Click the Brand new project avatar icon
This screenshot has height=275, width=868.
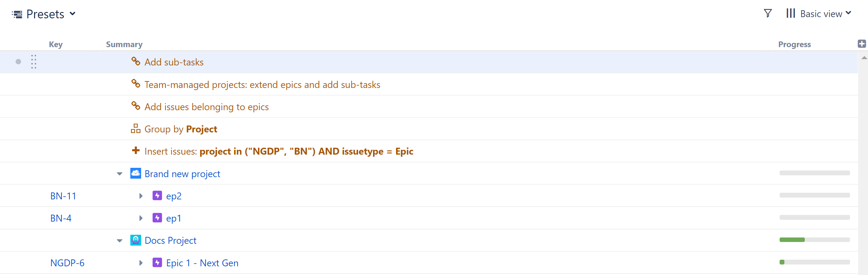pyautogui.click(x=135, y=174)
